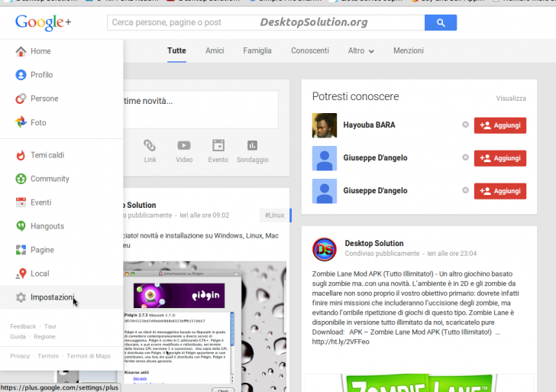Create a Sondaggio poll
The image size is (556, 392).
[x=253, y=151]
